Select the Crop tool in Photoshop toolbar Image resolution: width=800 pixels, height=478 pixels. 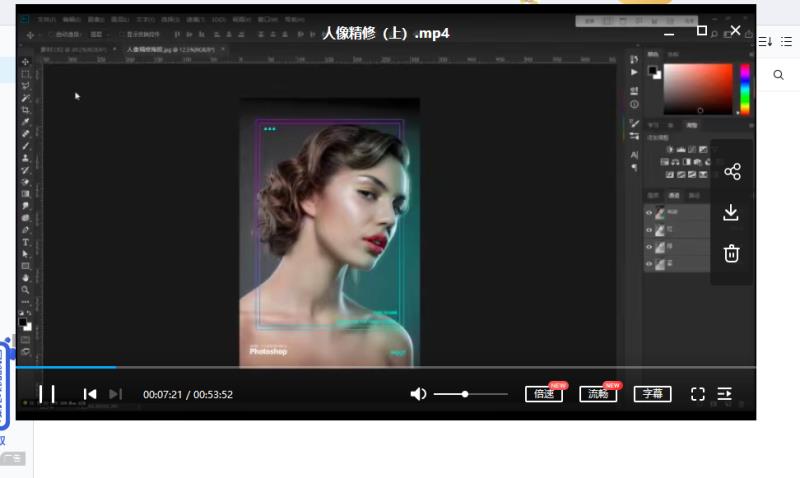26,109
